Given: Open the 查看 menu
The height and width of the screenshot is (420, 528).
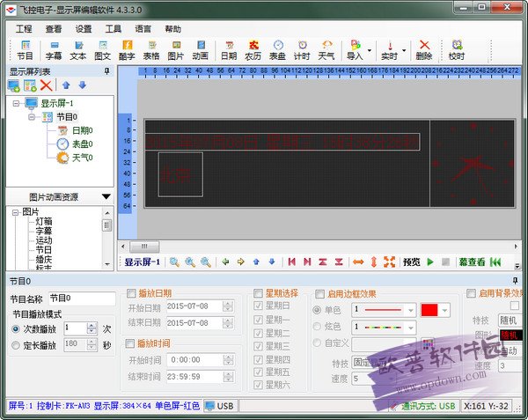Looking at the screenshot, I should tap(54, 29).
